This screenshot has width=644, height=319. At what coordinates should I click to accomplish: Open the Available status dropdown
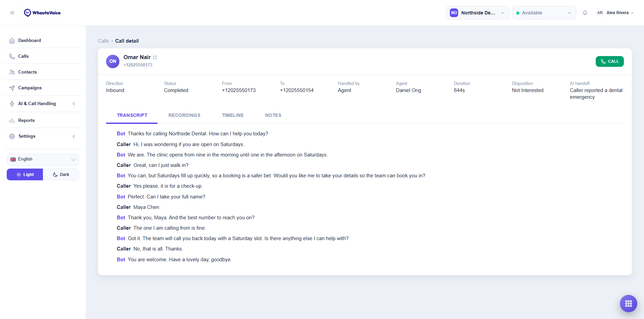click(x=544, y=13)
